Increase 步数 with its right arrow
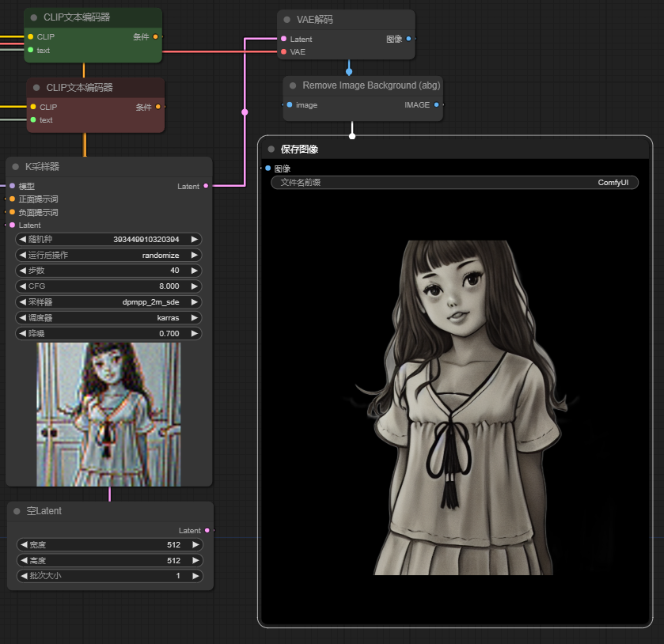 pyautogui.click(x=195, y=271)
